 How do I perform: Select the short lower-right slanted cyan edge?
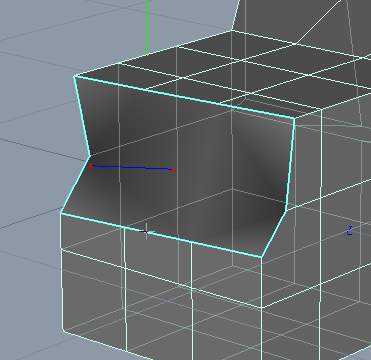[x=274, y=234]
